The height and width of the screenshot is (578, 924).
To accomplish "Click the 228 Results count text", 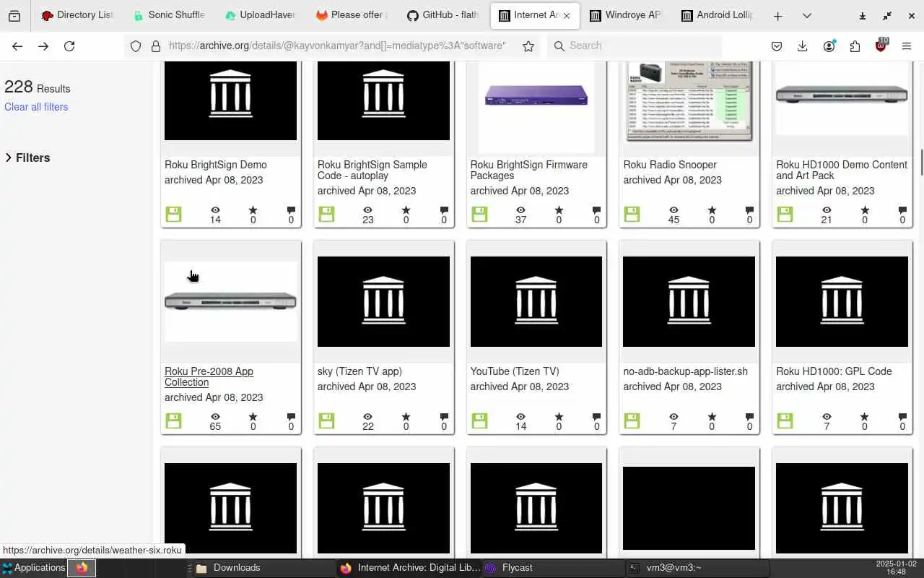I will [38, 87].
